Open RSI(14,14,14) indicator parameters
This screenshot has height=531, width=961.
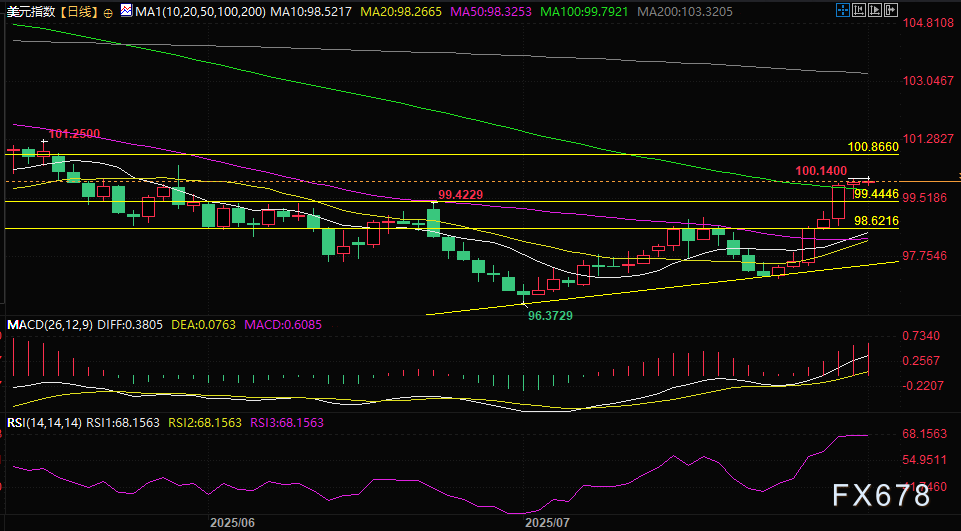click(x=44, y=423)
